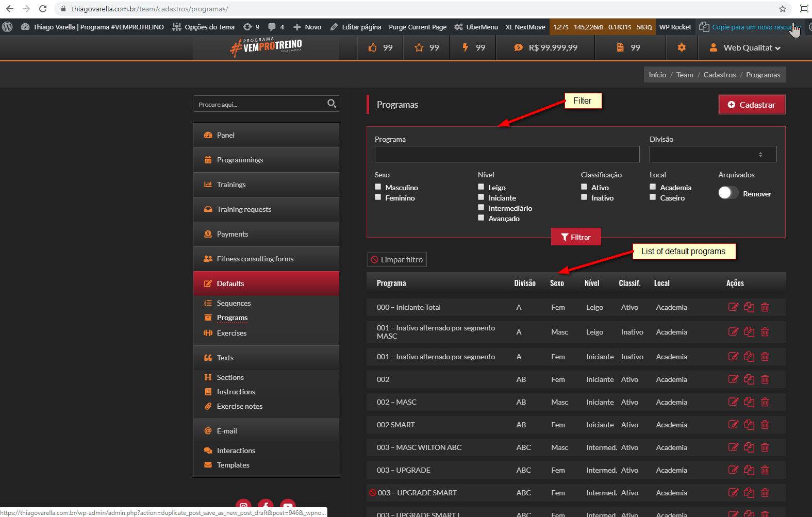Bookmark this page with the star icon

click(x=783, y=9)
